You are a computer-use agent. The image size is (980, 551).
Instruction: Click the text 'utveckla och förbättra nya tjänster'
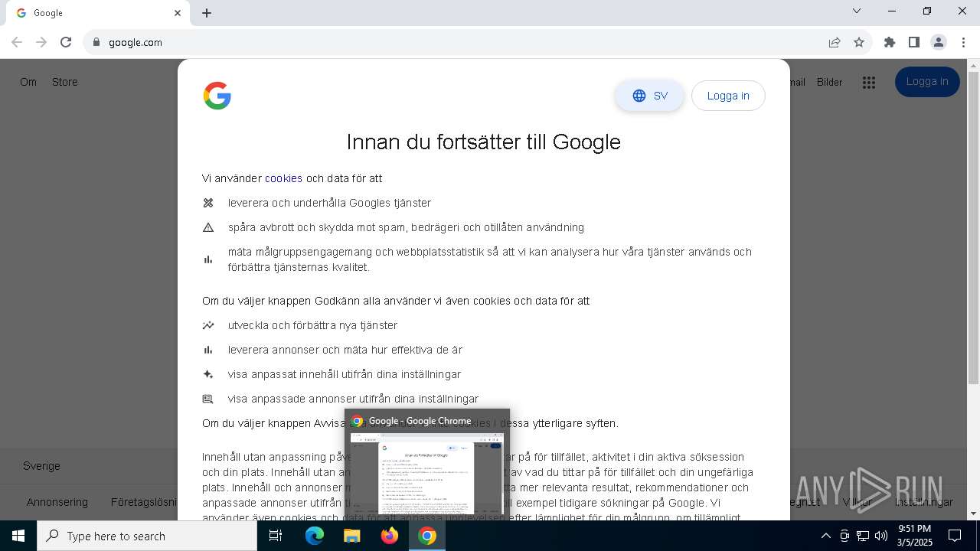pos(312,325)
